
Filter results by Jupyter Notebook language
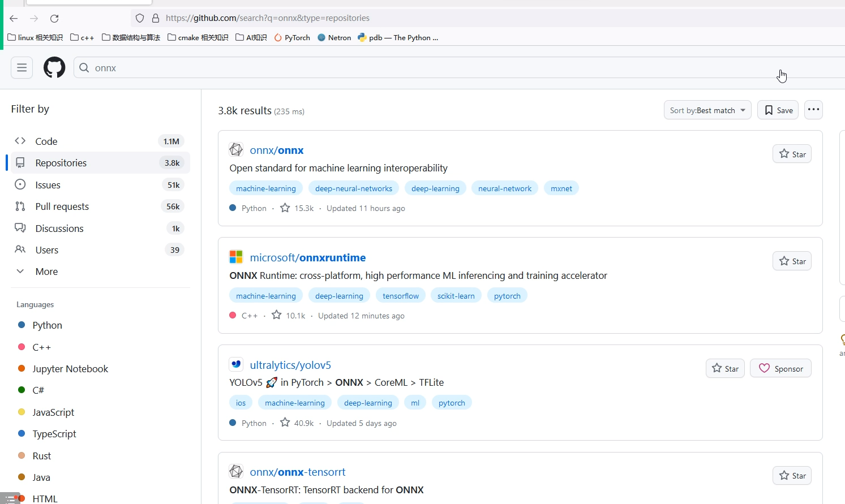tap(70, 369)
